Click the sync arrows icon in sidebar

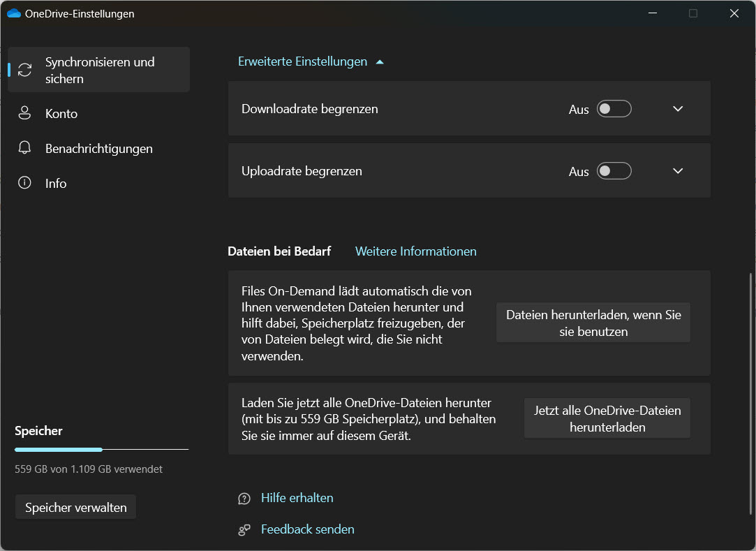[25, 70]
